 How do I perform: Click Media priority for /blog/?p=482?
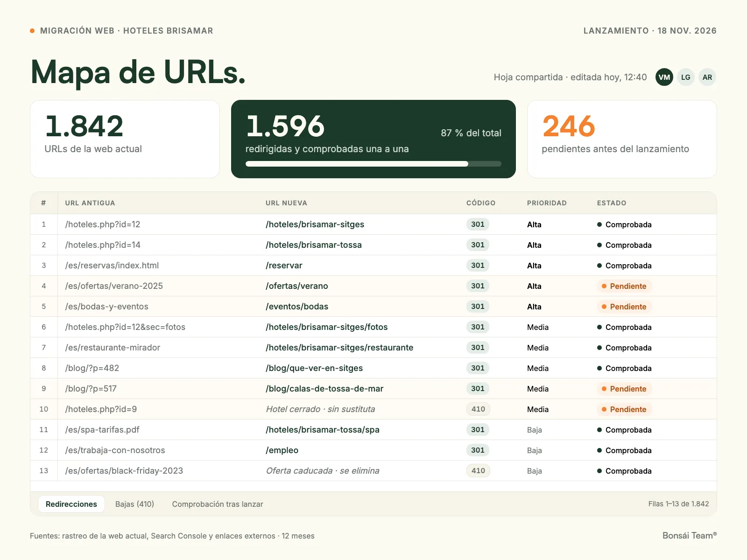click(x=538, y=368)
